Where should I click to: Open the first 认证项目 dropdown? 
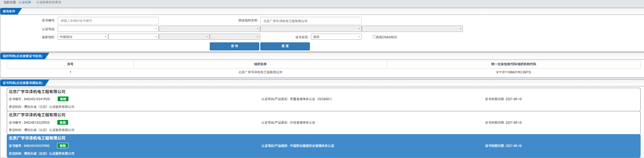pos(108,29)
